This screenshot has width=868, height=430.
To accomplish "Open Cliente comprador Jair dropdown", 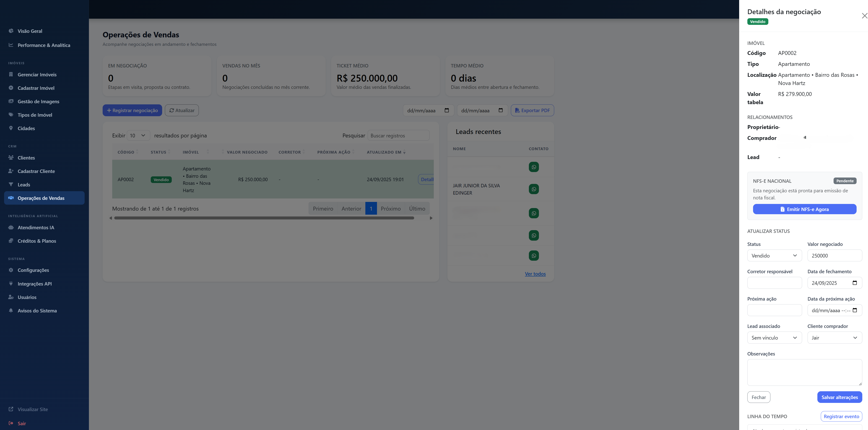I will tap(834, 338).
